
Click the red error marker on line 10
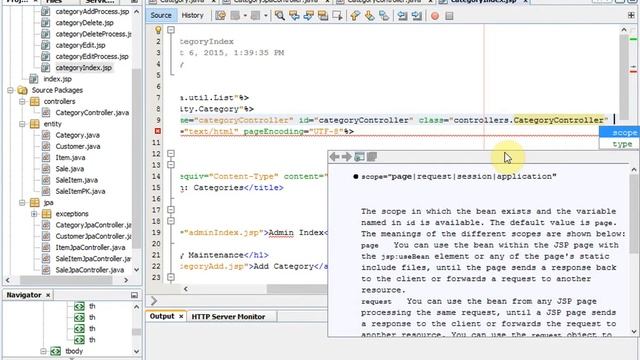(158, 131)
